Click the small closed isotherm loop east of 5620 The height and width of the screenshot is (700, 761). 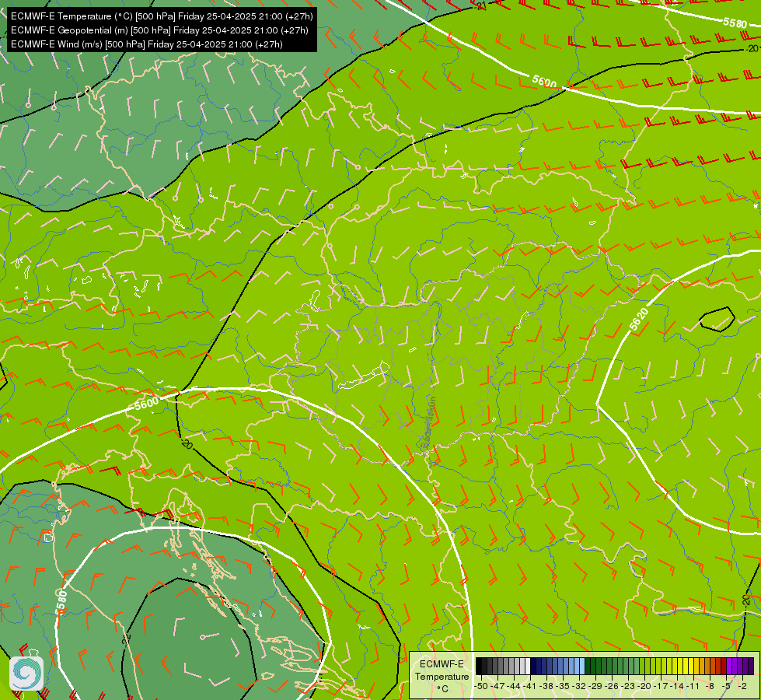(717, 319)
